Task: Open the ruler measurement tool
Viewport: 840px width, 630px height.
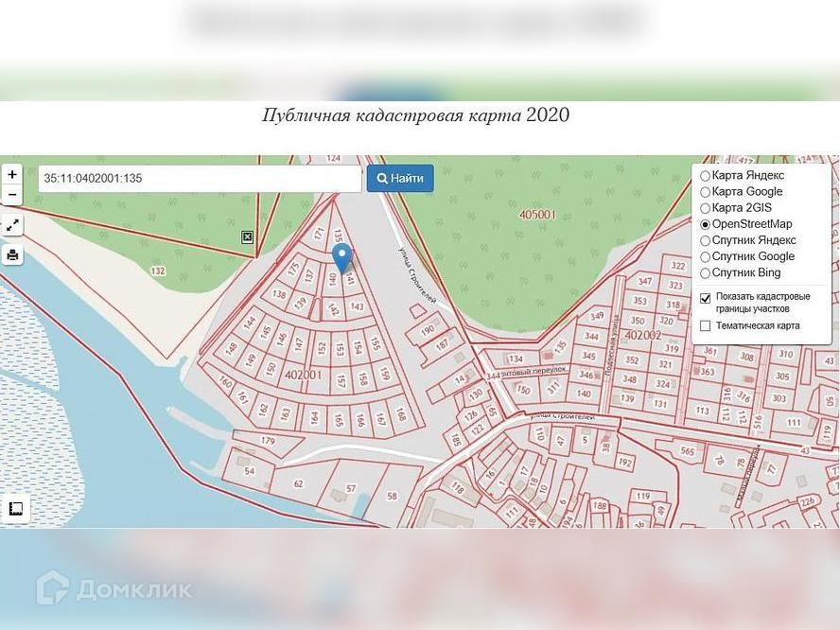Action: 15,508
